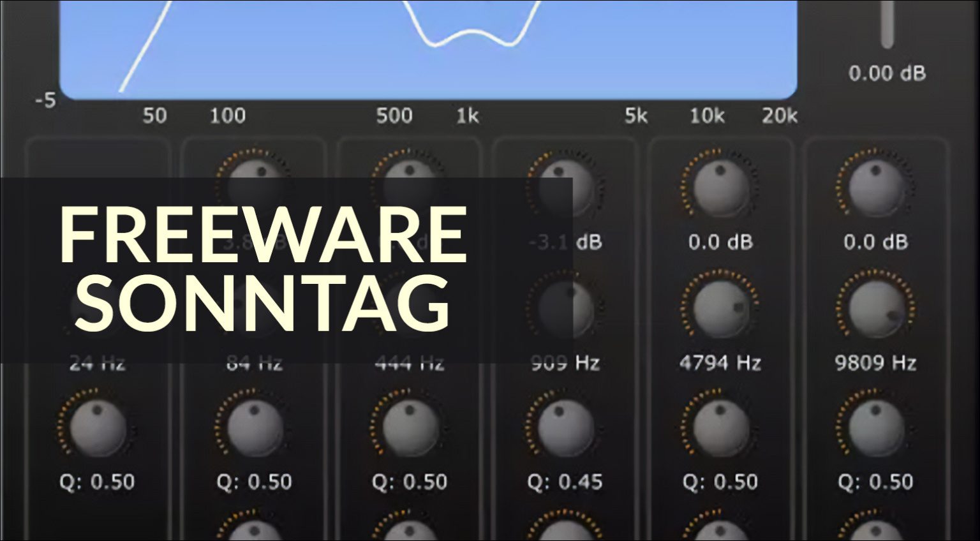Adjust the -3.1 dB gain knob
980x541 pixels.
pyautogui.click(x=565, y=185)
